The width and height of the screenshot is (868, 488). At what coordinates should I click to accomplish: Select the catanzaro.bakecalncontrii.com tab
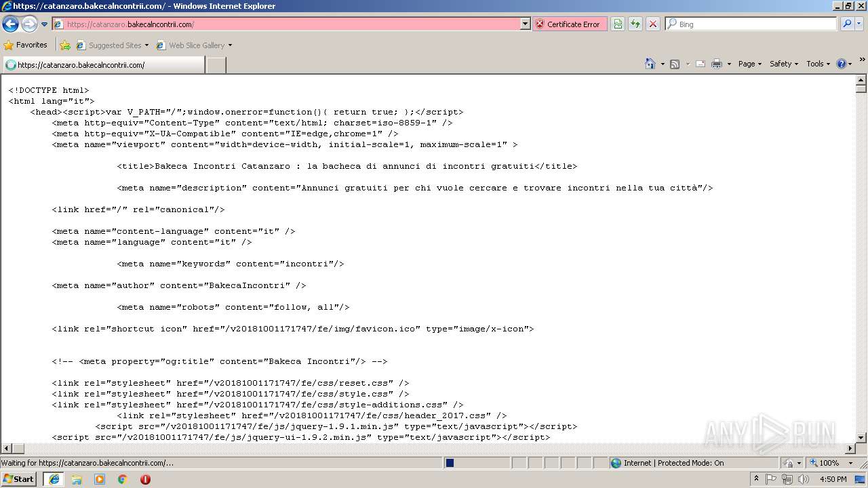tap(103, 65)
